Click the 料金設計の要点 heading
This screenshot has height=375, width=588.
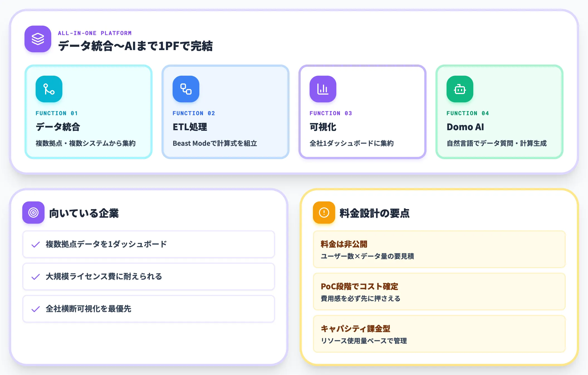point(374,213)
